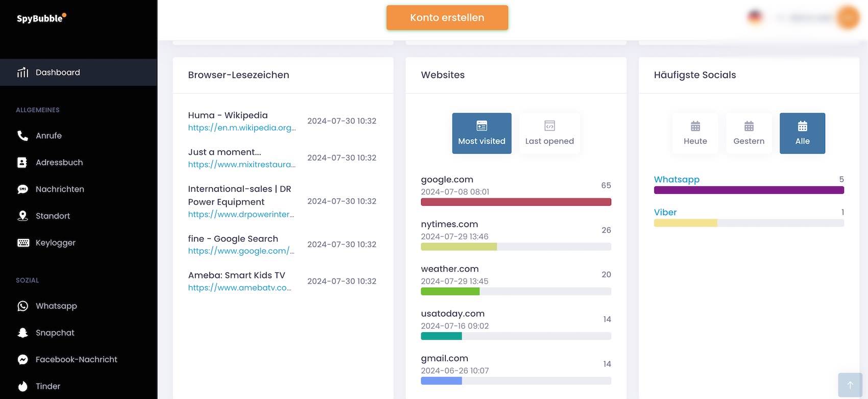Click the google.com website entry

[x=447, y=180]
